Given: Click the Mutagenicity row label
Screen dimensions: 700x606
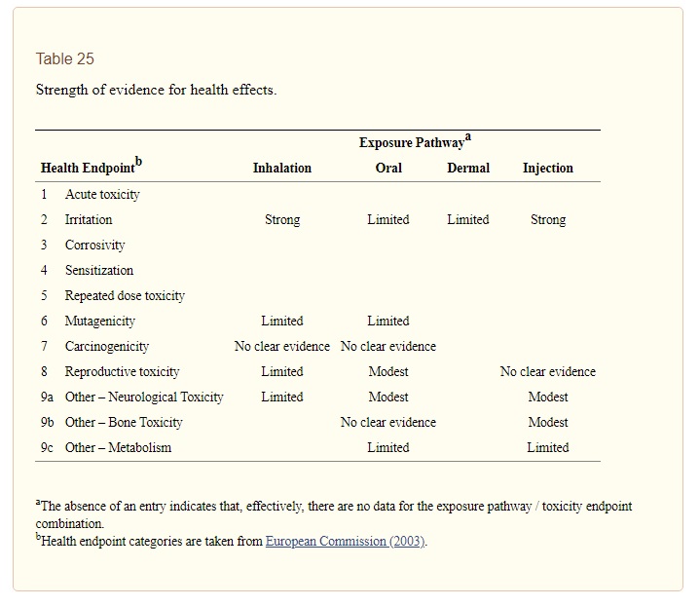Looking at the screenshot, I should click(100, 322).
